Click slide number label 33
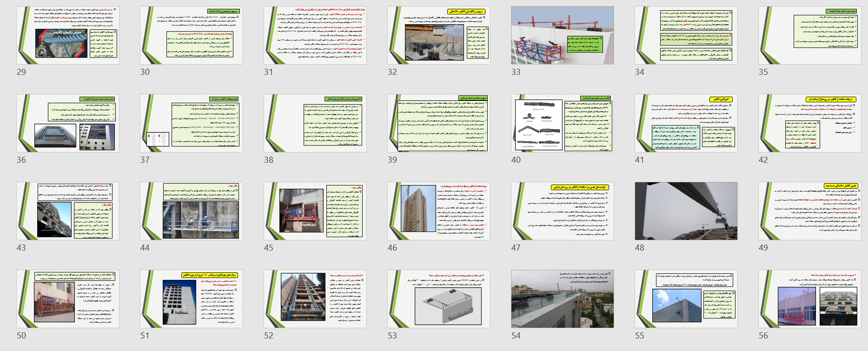Image resolution: width=868 pixels, height=351 pixels. [x=516, y=72]
